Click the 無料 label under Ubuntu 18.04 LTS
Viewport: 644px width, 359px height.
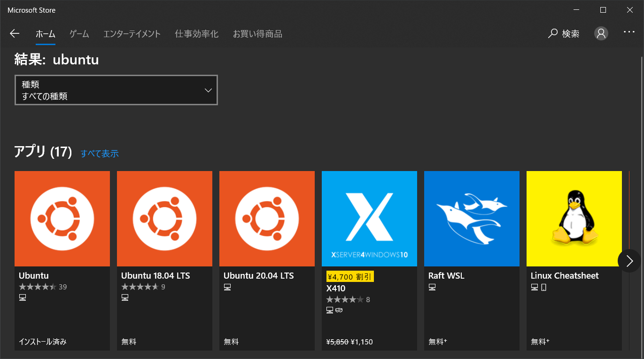tap(129, 342)
